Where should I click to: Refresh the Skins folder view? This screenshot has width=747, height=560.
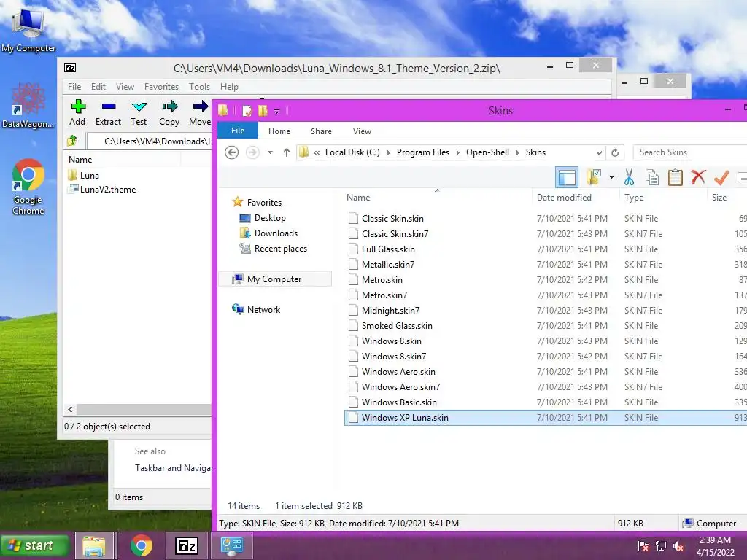(x=615, y=152)
